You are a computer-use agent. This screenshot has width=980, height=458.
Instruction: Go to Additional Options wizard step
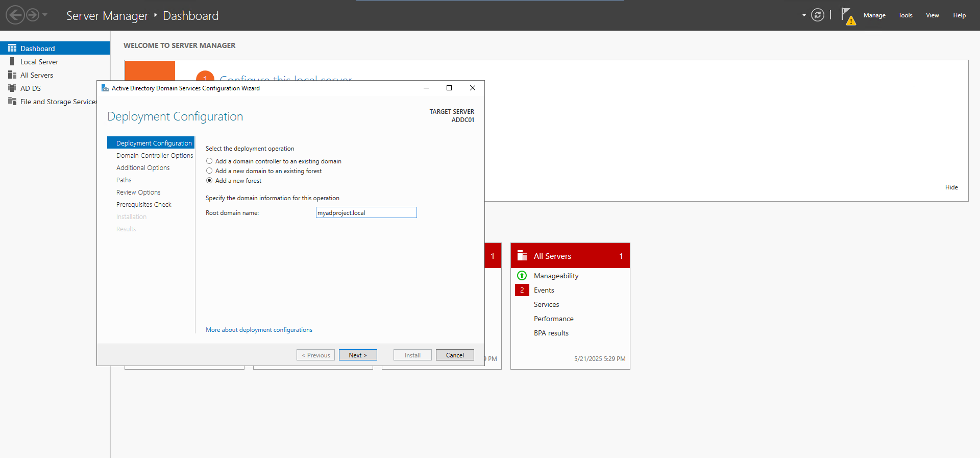tap(143, 168)
